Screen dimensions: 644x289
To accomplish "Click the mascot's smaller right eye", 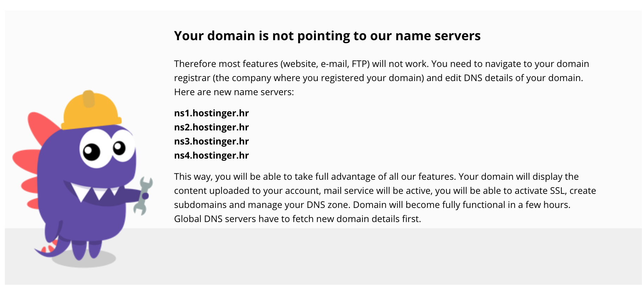I will pos(123,146).
